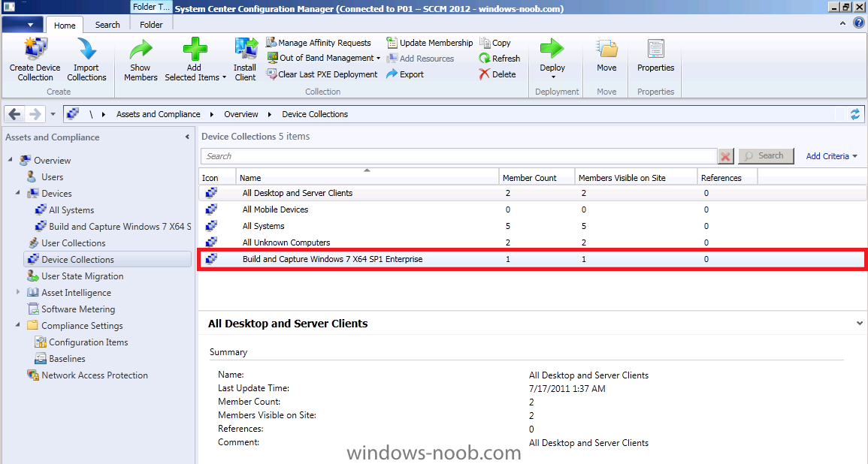Screen dimensions: 868x464
Task: Select Build and Capture Windows 7 row
Action: tap(533, 259)
